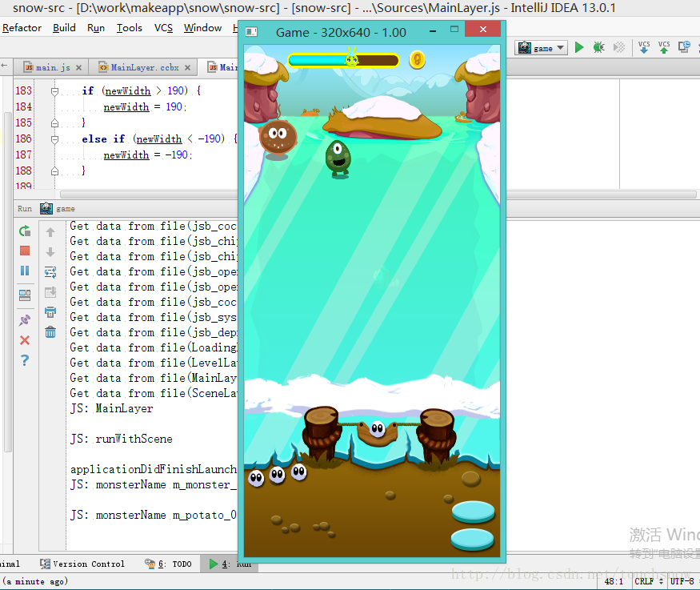Pause output in the Run panel

coord(25,271)
